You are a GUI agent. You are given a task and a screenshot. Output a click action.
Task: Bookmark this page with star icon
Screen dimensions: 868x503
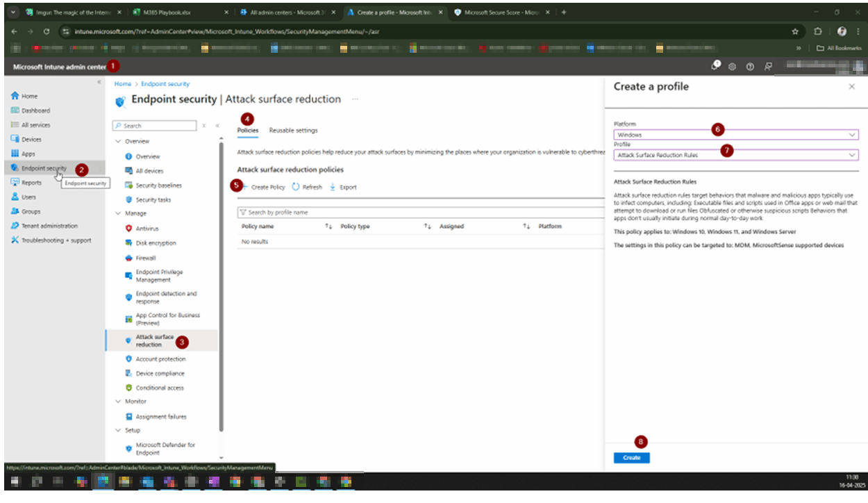(x=794, y=31)
